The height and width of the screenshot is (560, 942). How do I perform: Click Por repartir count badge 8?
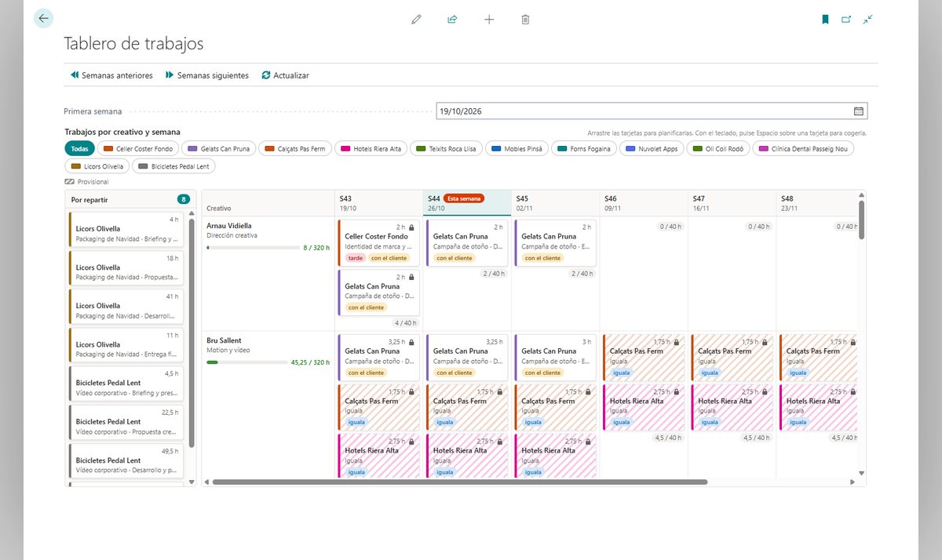[183, 199]
